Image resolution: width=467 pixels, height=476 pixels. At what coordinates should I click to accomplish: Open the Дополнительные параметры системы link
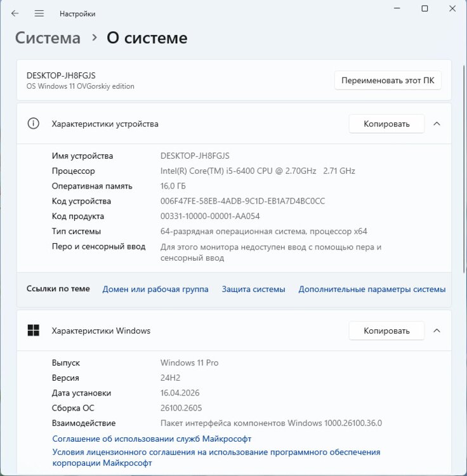tap(372, 289)
